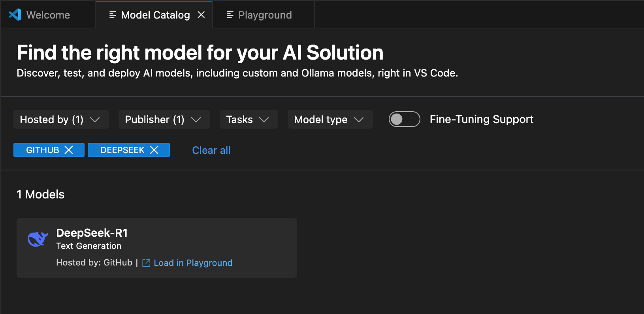Viewport: 644px width, 314px height.
Task: Click the Model Catalog tab's file icon
Action: coord(113,15)
